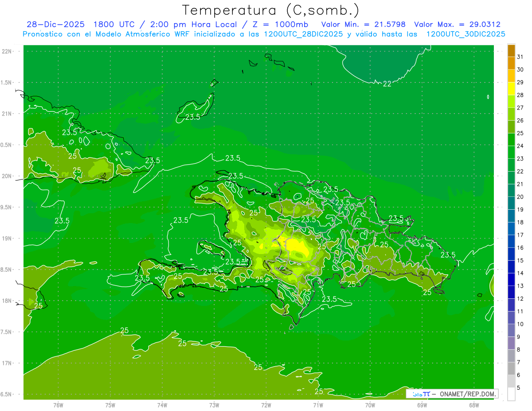Viewport: 532px width, 411px height.
Task: Click the legend swatch between 24 and 25
Action: (x=511, y=140)
